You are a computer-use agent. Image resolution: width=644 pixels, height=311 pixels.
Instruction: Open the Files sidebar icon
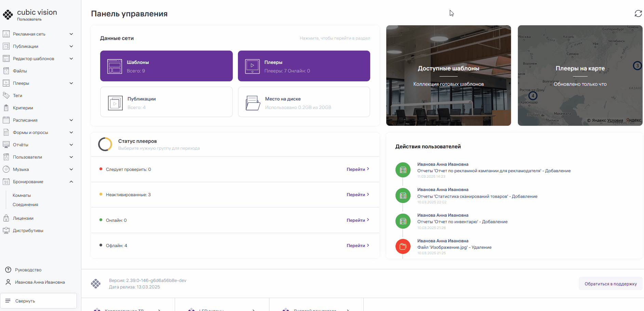pos(6,71)
